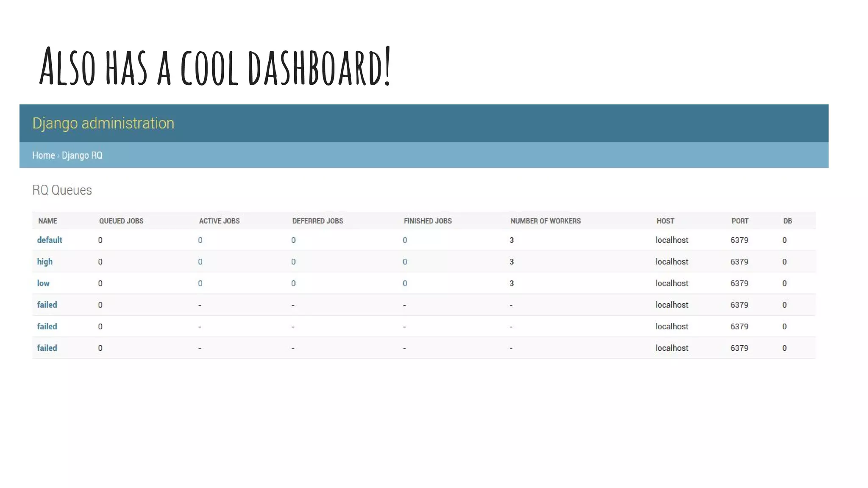The height and width of the screenshot is (488, 868).
Task: Open the second failed queue link
Action: tap(47, 326)
